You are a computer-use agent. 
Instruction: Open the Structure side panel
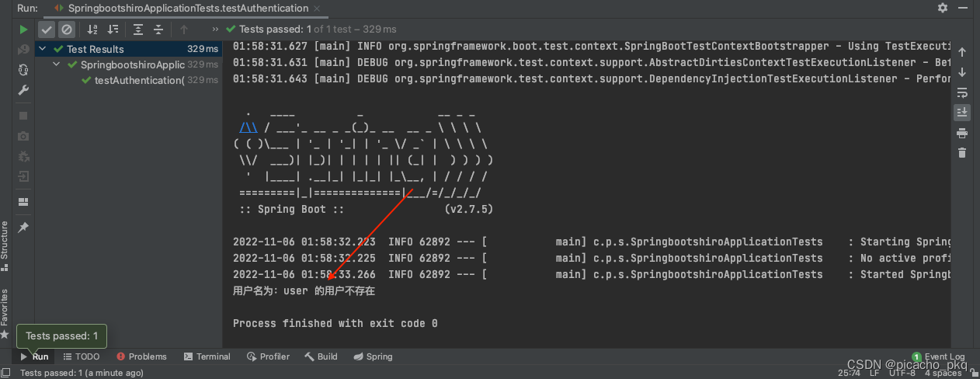5,245
